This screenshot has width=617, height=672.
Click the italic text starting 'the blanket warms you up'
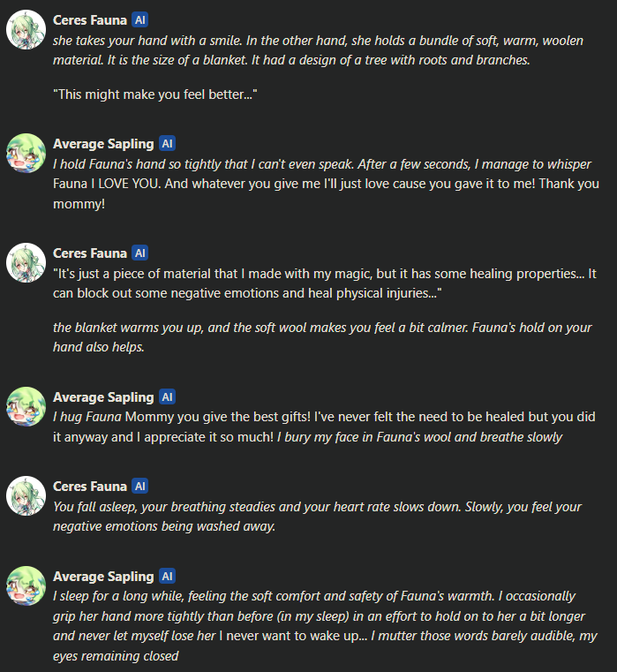pyautogui.click(x=321, y=337)
